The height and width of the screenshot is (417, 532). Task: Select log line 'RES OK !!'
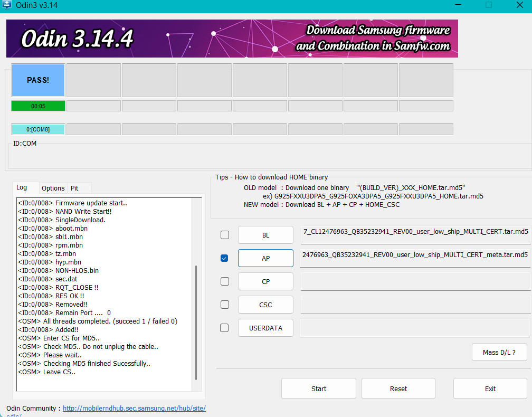(51, 296)
